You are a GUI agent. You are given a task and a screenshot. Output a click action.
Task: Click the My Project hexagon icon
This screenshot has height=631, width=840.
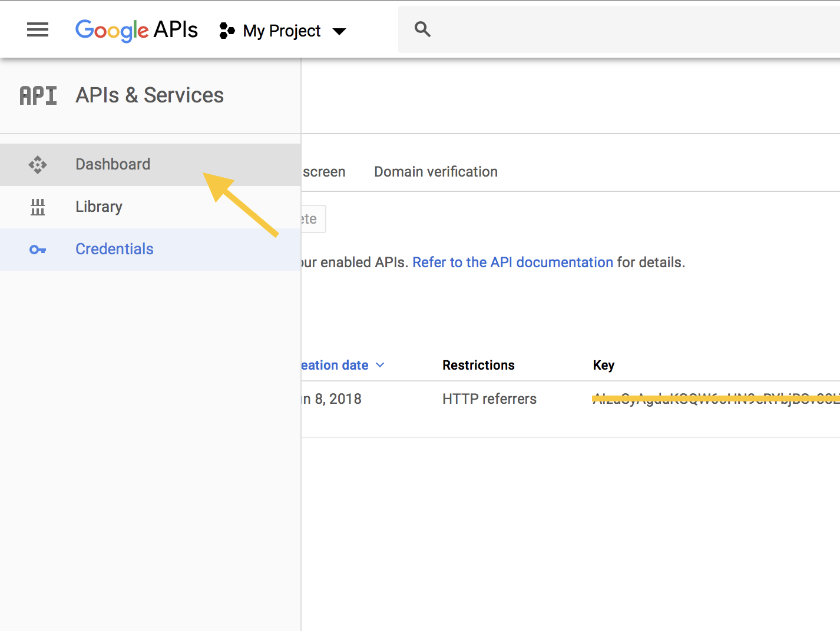coord(227,31)
